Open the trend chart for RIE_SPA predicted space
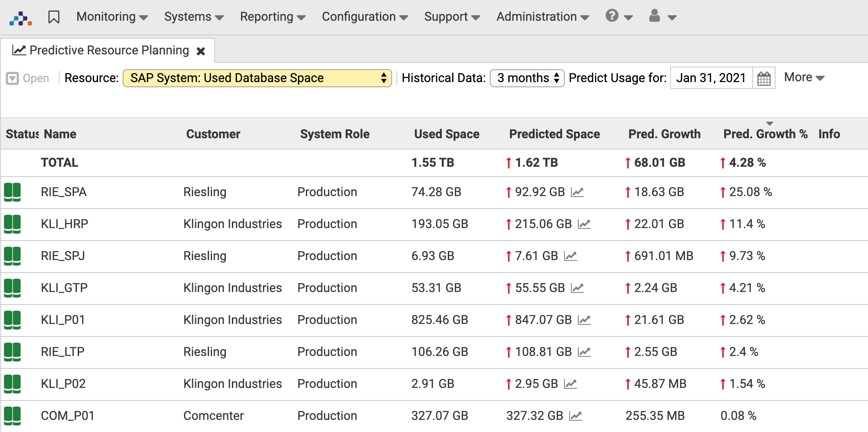Image resolution: width=868 pixels, height=432 pixels. click(579, 193)
